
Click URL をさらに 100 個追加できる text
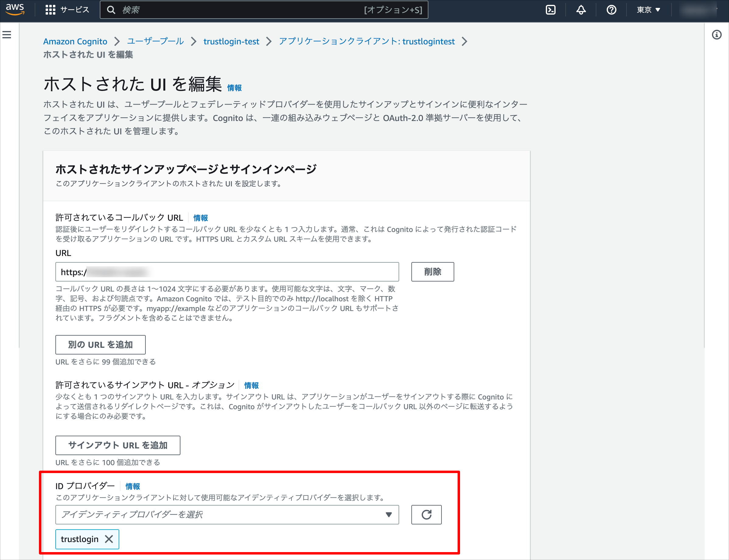pos(108,462)
